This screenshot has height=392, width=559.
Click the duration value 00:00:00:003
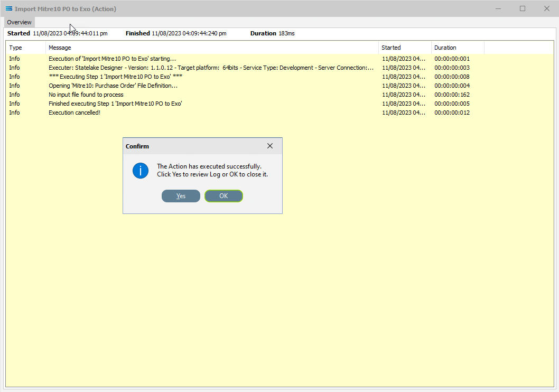452,68
